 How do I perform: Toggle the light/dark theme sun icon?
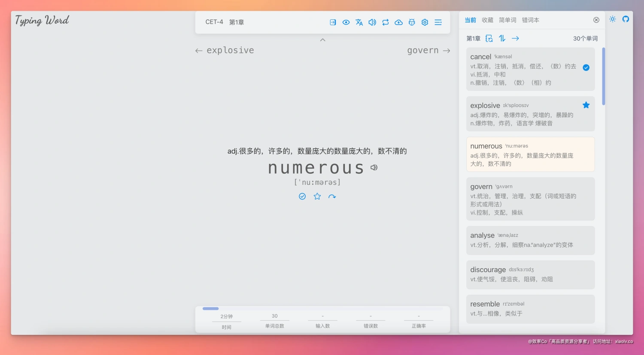click(612, 19)
